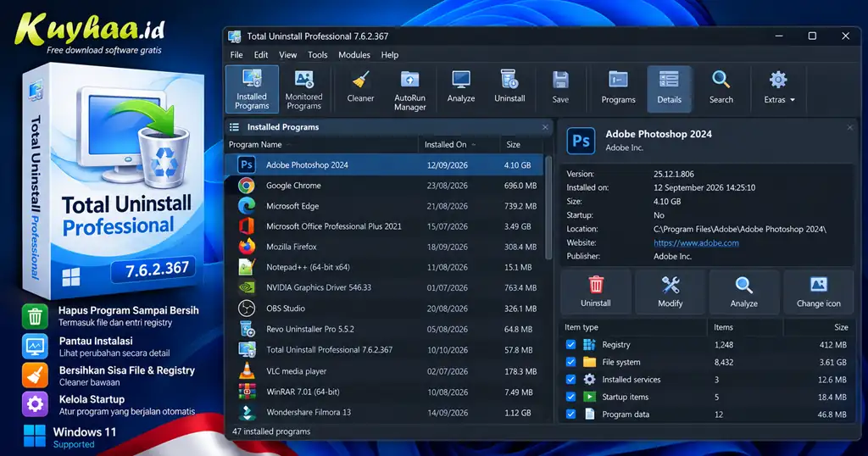The image size is (868, 456).
Task: Open the Edit menu
Action: pos(261,55)
